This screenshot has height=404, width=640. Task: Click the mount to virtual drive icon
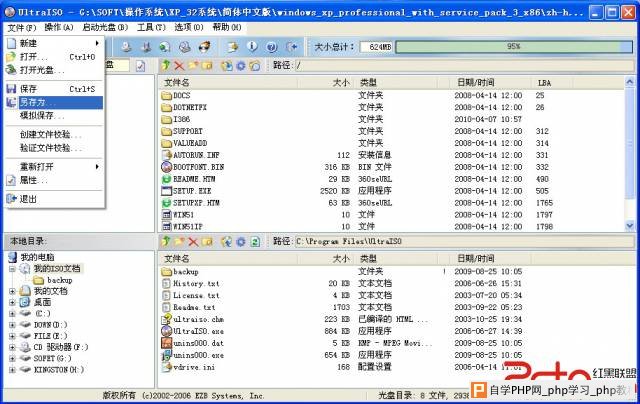(184, 47)
